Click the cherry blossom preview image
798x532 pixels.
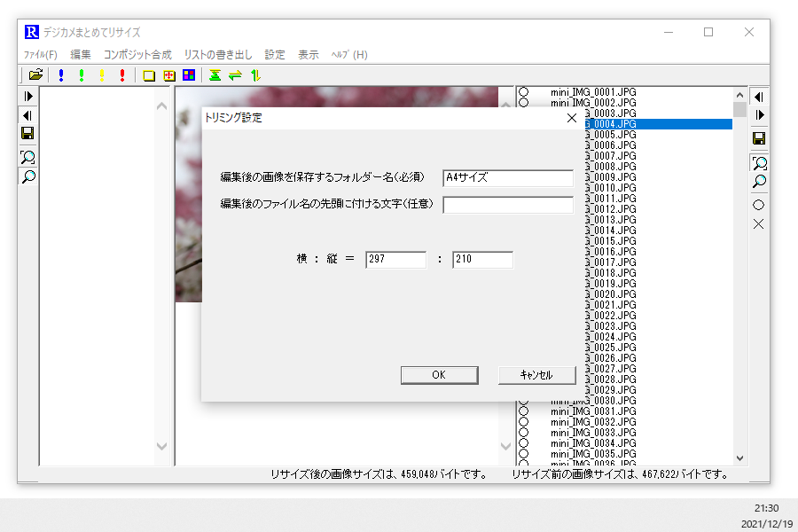(x=188, y=204)
